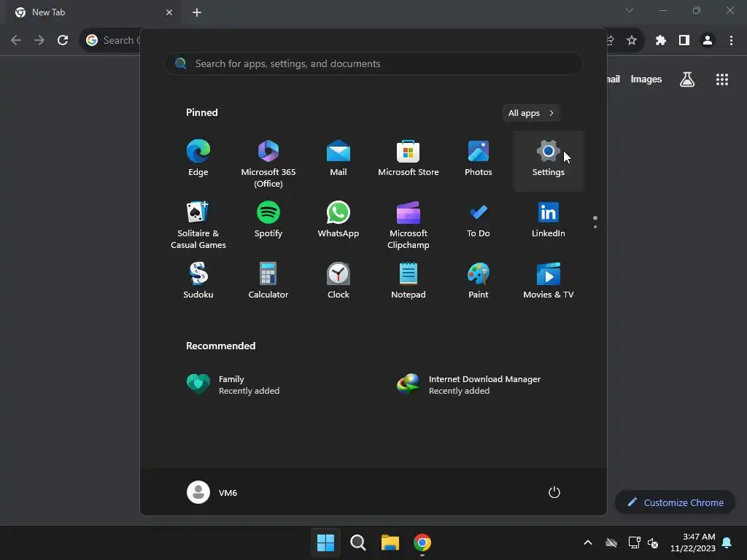Open the network tray icon

pyautogui.click(x=634, y=542)
